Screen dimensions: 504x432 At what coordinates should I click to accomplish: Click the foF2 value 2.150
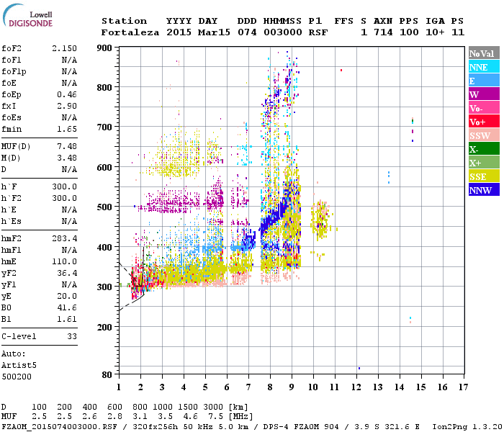coord(64,48)
